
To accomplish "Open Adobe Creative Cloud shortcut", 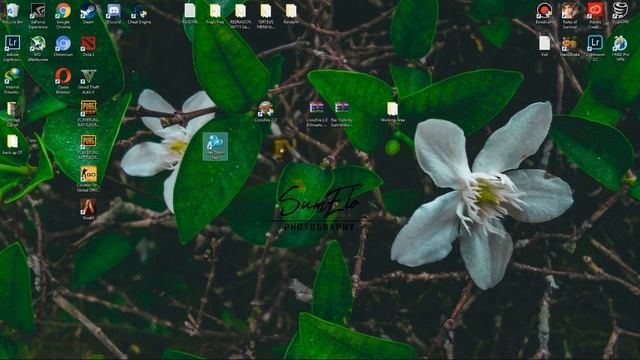I will pos(595,16).
